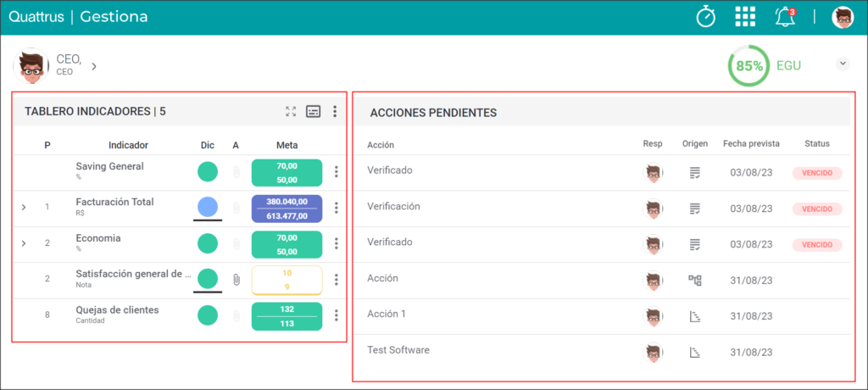The height and width of the screenshot is (390, 868).
Task: Open attachment clip for Satisfacción general
Action: 236,279
